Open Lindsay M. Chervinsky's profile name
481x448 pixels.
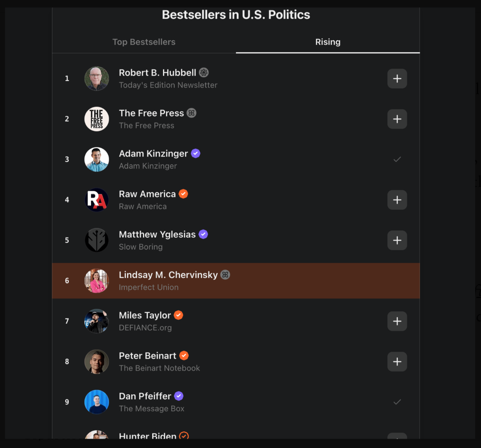[168, 275]
